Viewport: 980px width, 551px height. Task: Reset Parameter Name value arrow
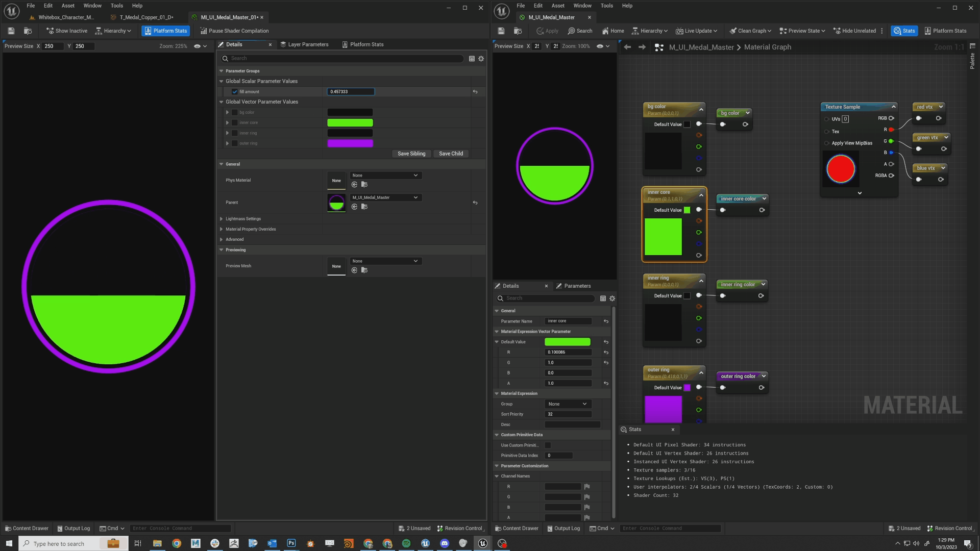(606, 321)
